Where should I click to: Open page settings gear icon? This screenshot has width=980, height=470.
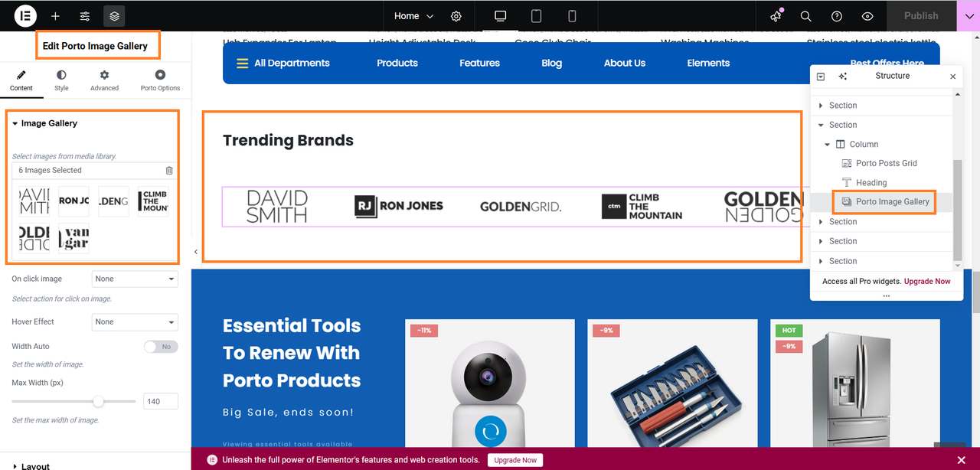point(456,16)
